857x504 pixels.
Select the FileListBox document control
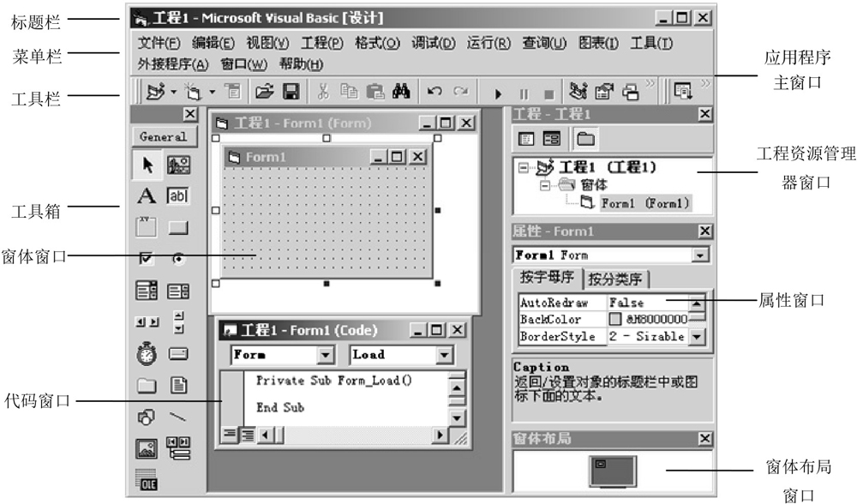point(178,386)
